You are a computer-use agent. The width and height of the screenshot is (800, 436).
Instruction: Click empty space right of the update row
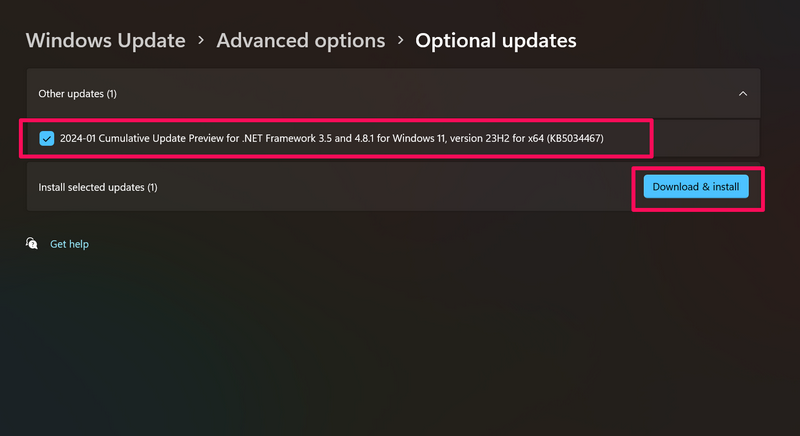point(705,138)
